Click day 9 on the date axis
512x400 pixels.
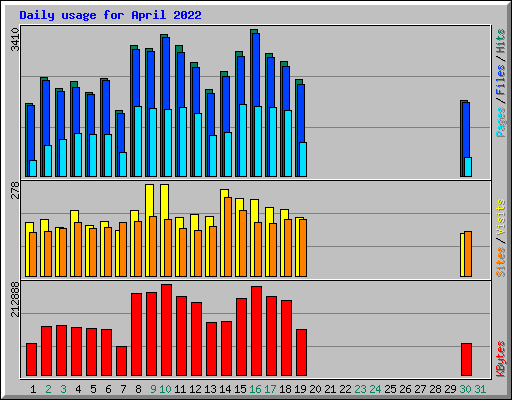tap(153, 389)
